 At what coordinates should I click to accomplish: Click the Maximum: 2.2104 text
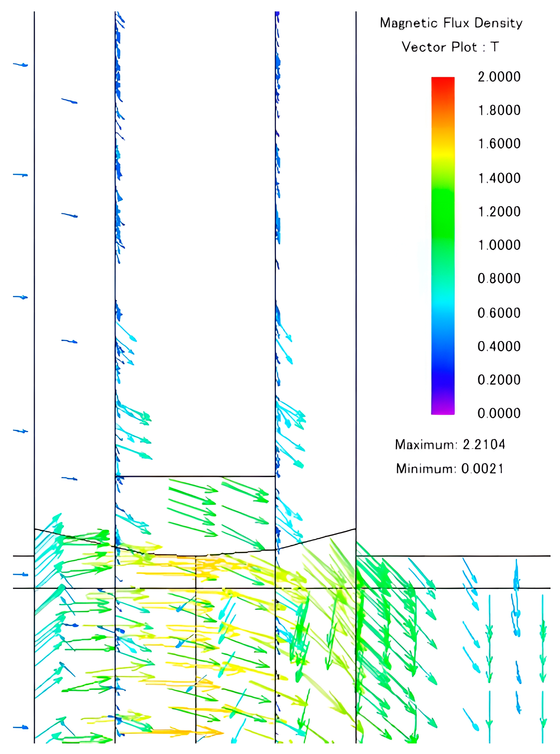point(450,444)
